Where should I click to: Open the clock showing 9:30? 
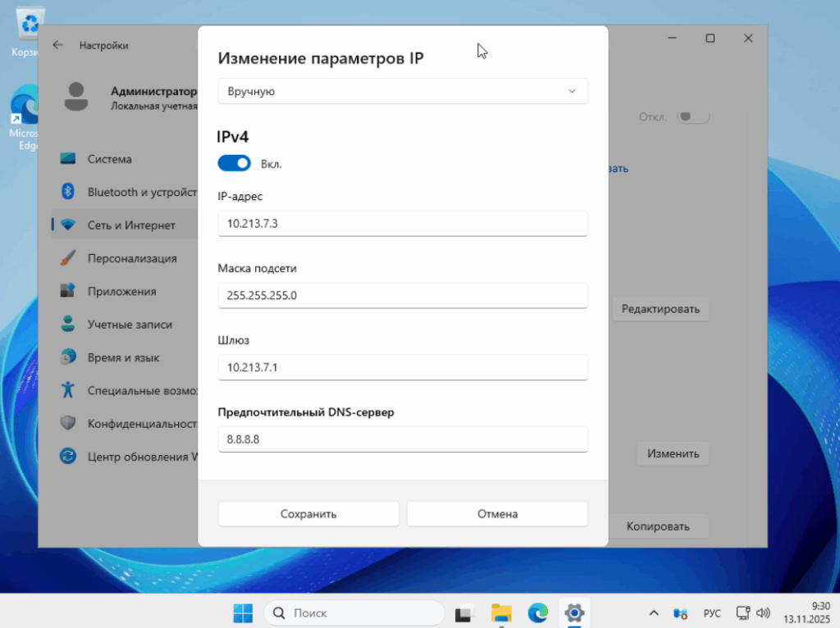(x=806, y=613)
